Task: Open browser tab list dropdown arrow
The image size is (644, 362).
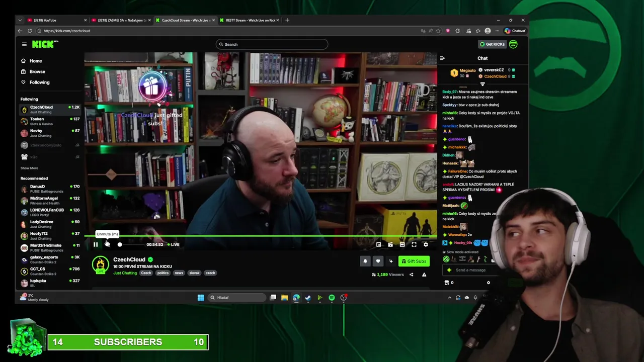Action: click(x=20, y=20)
